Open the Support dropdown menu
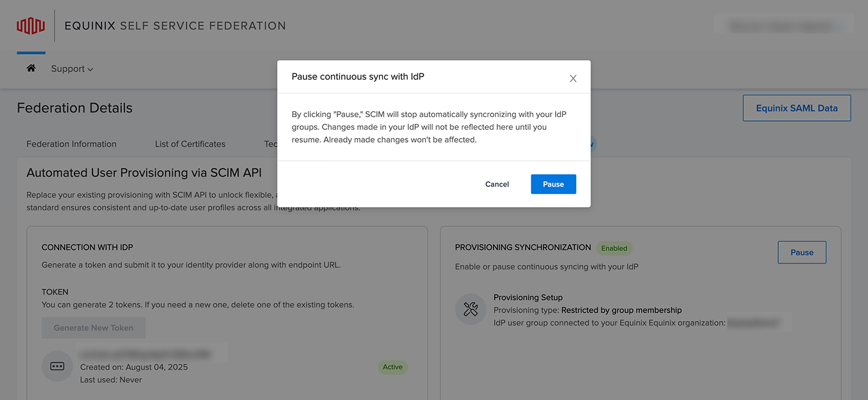This screenshot has height=400, width=868. 72,69
